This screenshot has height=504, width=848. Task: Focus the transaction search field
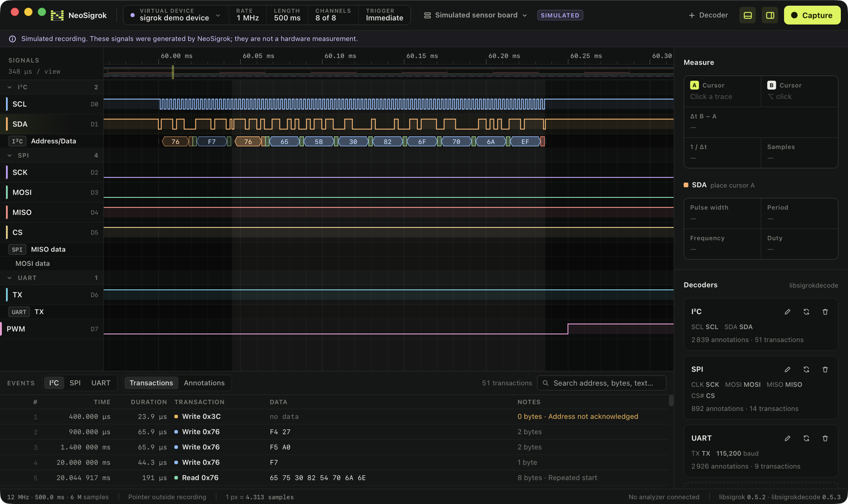click(x=602, y=383)
